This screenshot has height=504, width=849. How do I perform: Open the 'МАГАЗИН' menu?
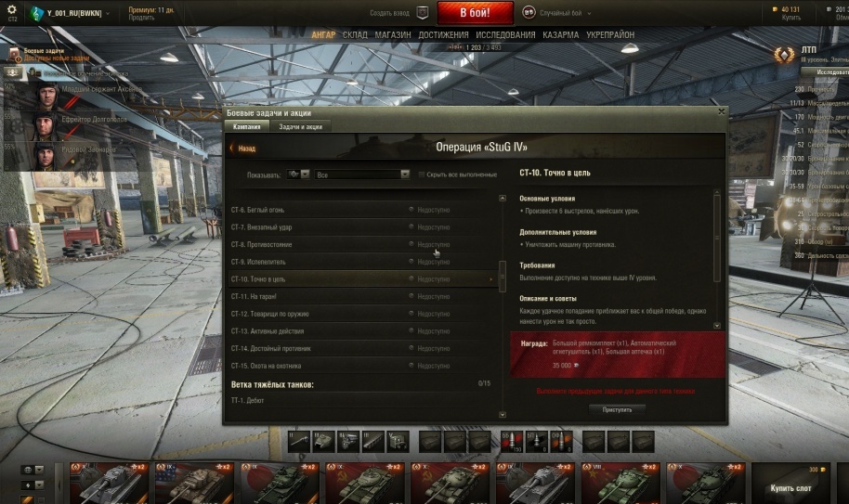tap(393, 34)
